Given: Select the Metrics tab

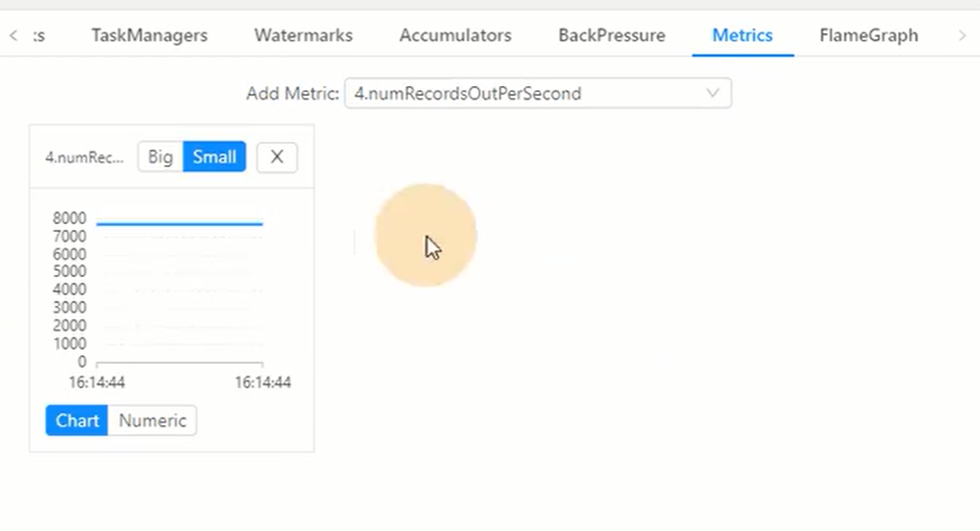Looking at the screenshot, I should (742, 36).
